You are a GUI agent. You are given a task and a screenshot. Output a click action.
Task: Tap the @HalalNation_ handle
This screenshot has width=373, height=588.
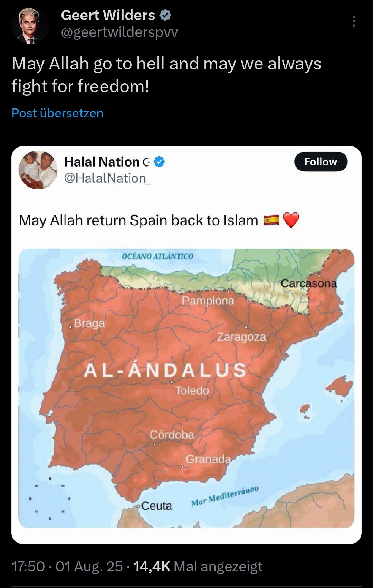click(x=108, y=178)
